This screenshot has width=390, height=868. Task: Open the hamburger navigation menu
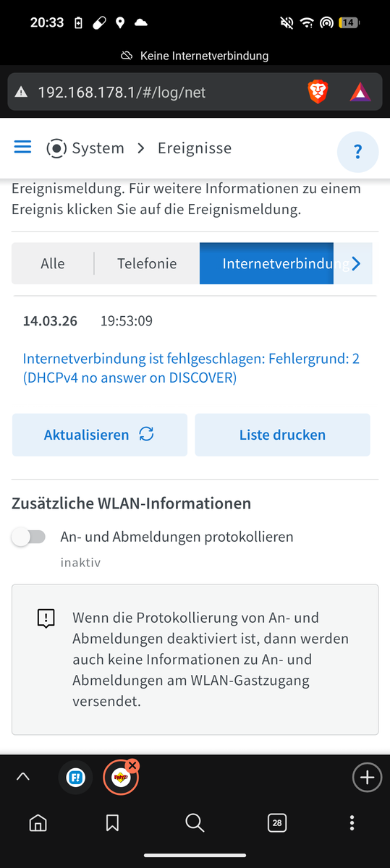tap(23, 148)
